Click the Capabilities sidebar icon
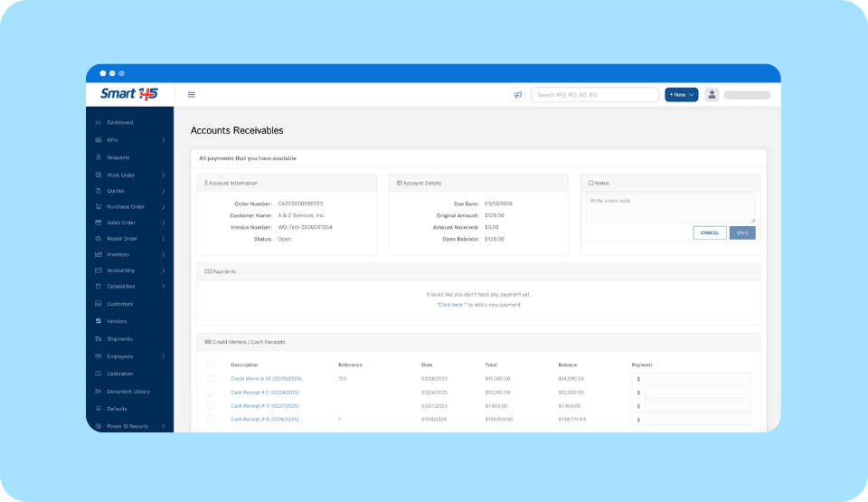This screenshot has height=502, width=868. pyautogui.click(x=98, y=287)
